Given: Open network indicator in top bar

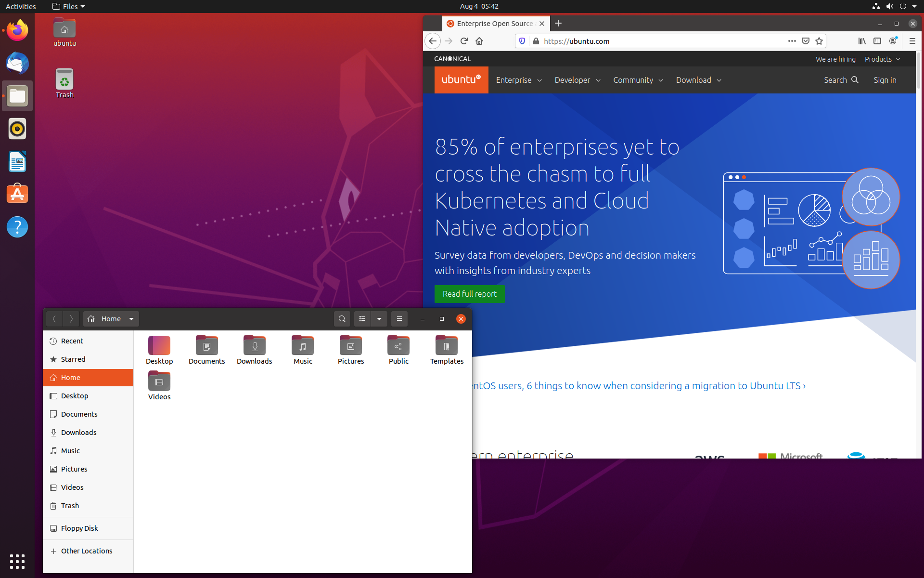Looking at the screenshot, I should point(876,6).
